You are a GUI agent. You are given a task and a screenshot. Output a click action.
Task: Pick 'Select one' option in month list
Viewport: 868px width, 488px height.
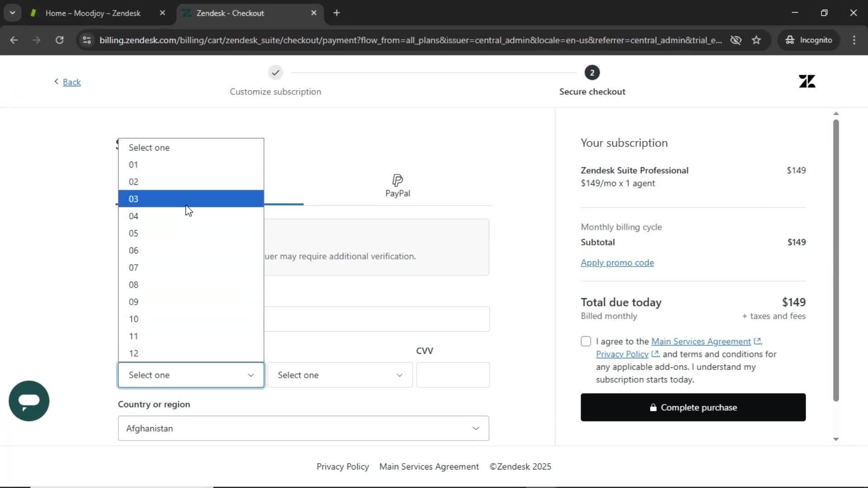[x=191, y=147]
